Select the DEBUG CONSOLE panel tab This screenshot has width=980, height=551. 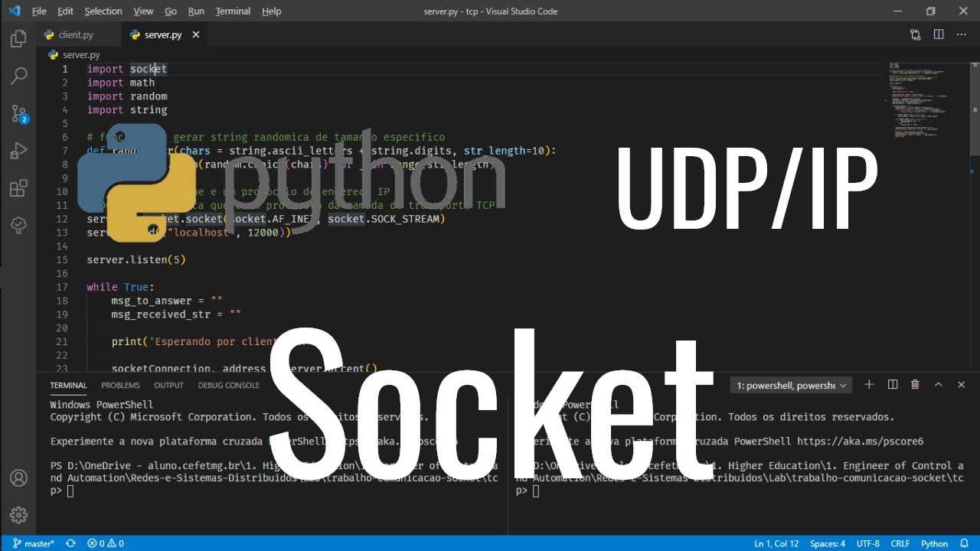228,385
